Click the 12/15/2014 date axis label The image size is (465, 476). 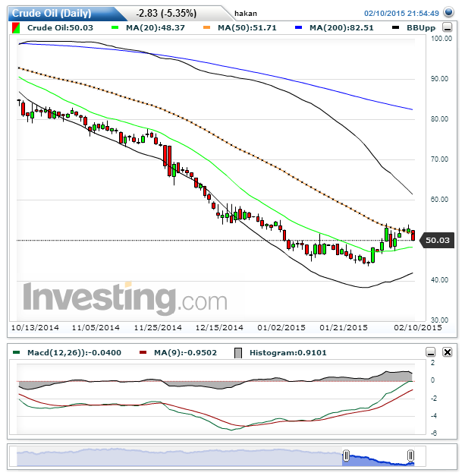(219, 328)
